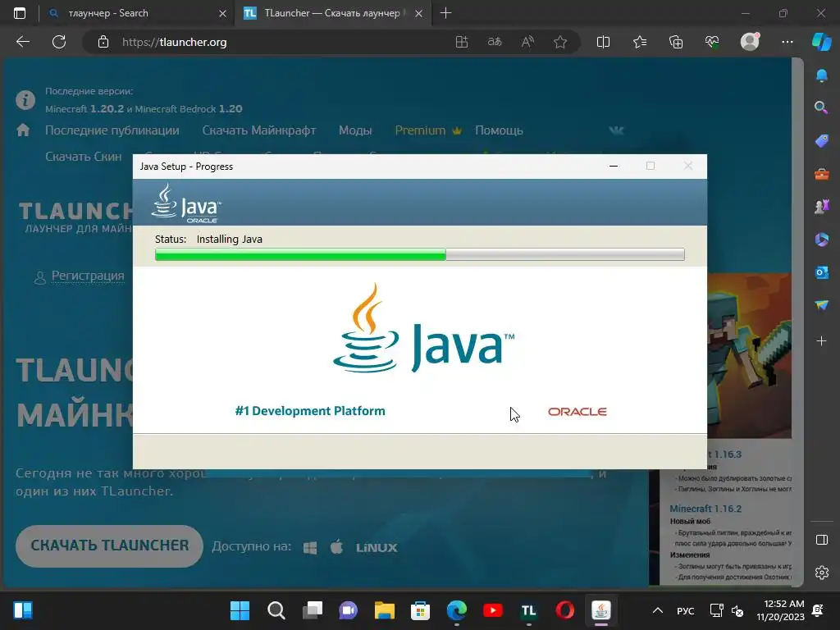Open YouTube from the taskbar

[493, 610]
